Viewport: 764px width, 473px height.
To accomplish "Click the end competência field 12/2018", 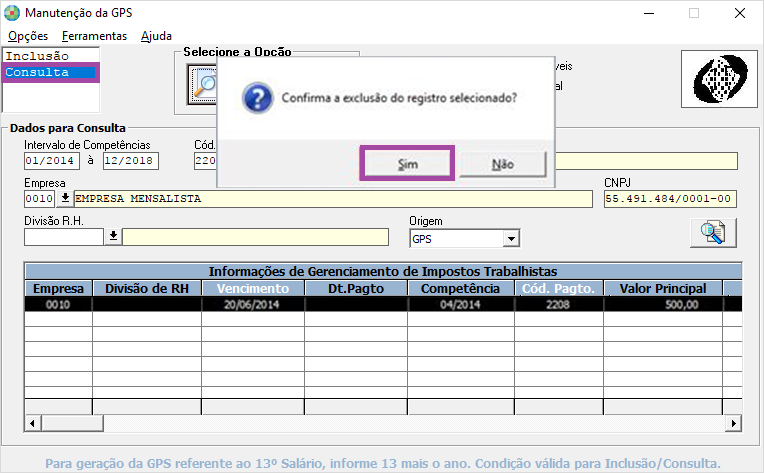I will (x=131, y=161).
